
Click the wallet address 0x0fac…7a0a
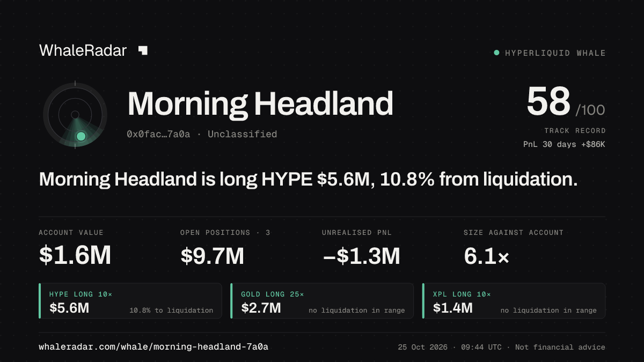pos(158,134)
